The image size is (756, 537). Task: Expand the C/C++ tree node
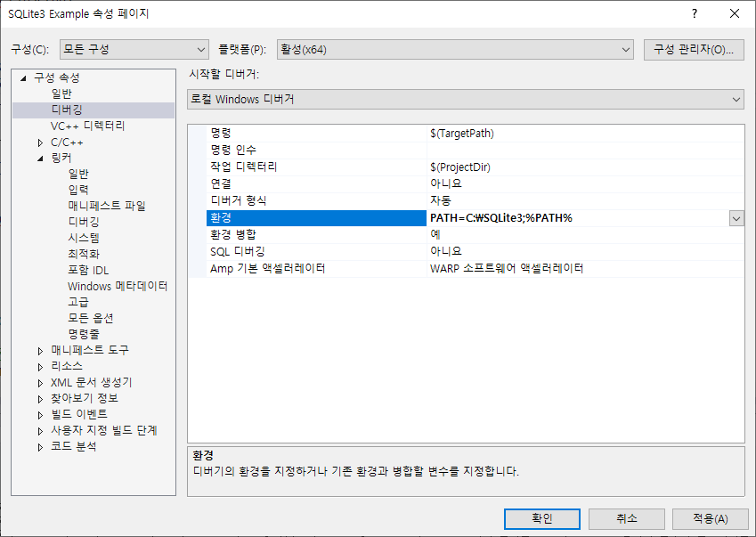40,142
